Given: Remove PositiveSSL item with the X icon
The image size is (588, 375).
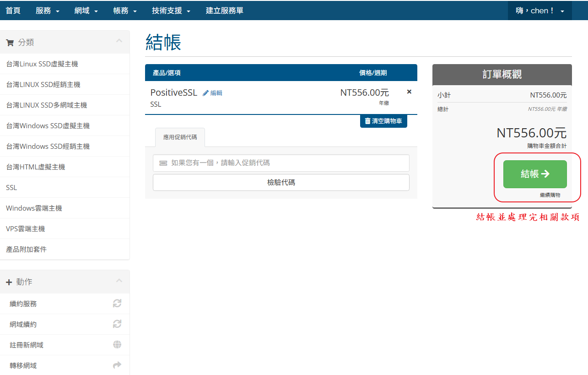Looking at the screenshot, I should point(409,92).
